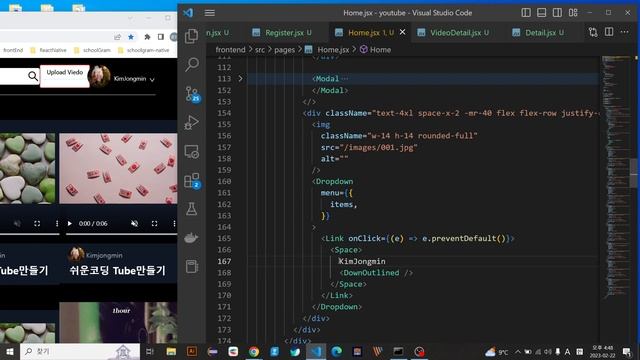
Task: Click Upload Viedo button in browser
Action: (64, 75)
